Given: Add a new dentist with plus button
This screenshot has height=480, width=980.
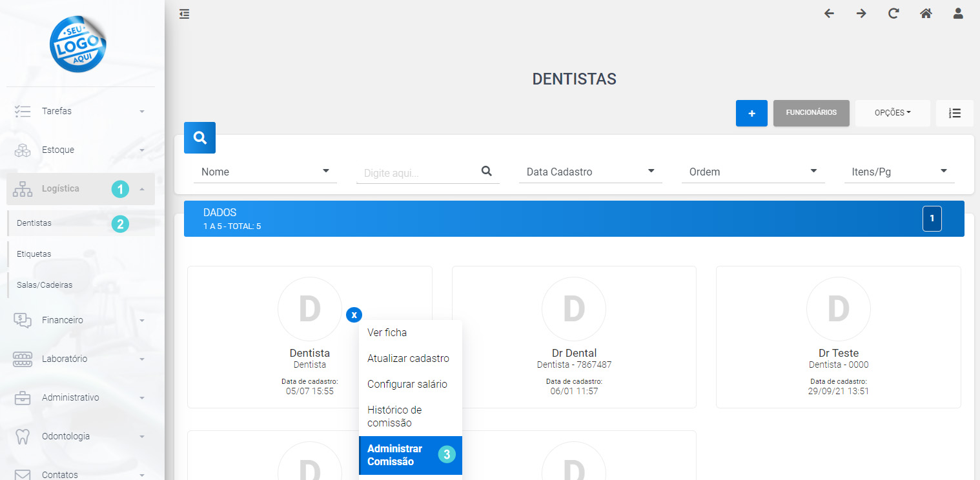Looking at the screenshot, I should pos(751,113).
